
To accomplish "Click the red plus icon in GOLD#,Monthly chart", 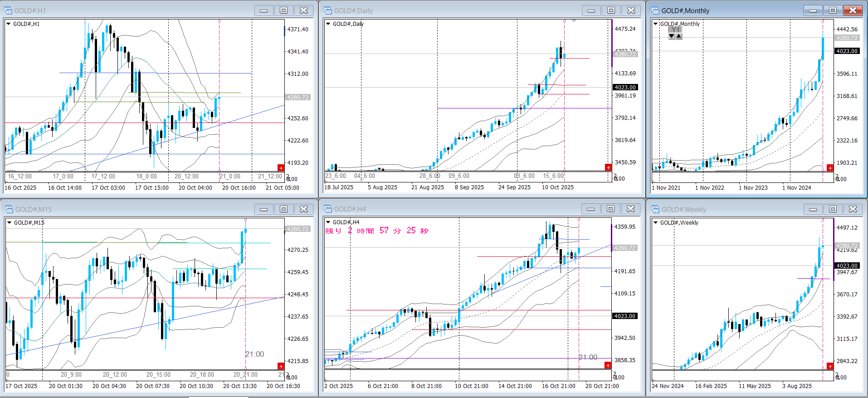I will click(830, 168).
